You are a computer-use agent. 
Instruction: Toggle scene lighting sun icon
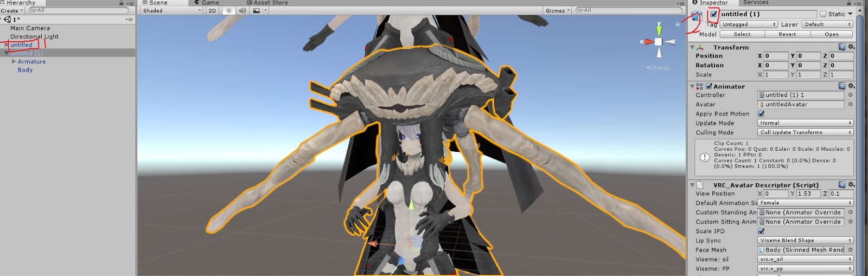pyautogui.click(x=229, y=10)
